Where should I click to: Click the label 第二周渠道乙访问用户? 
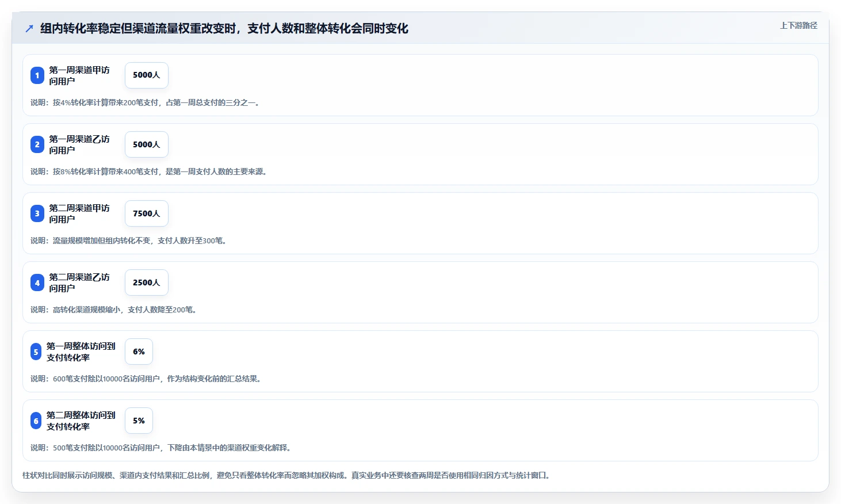click(79, 282)
